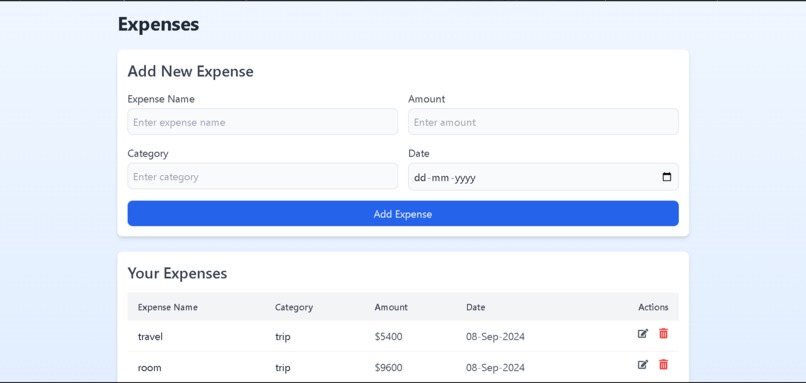Click the Amount field label
Viewport: 806px width, 383px height.
coord(427,99)
